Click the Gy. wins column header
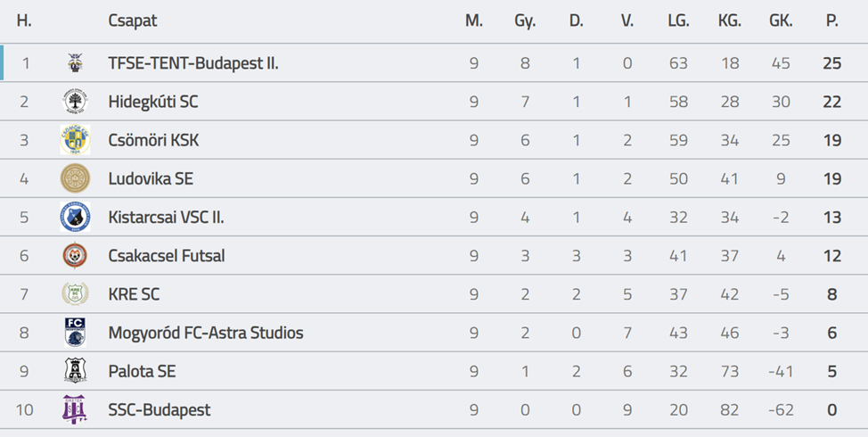The width and height of the screenshot is (868, 437). (525, 21)
